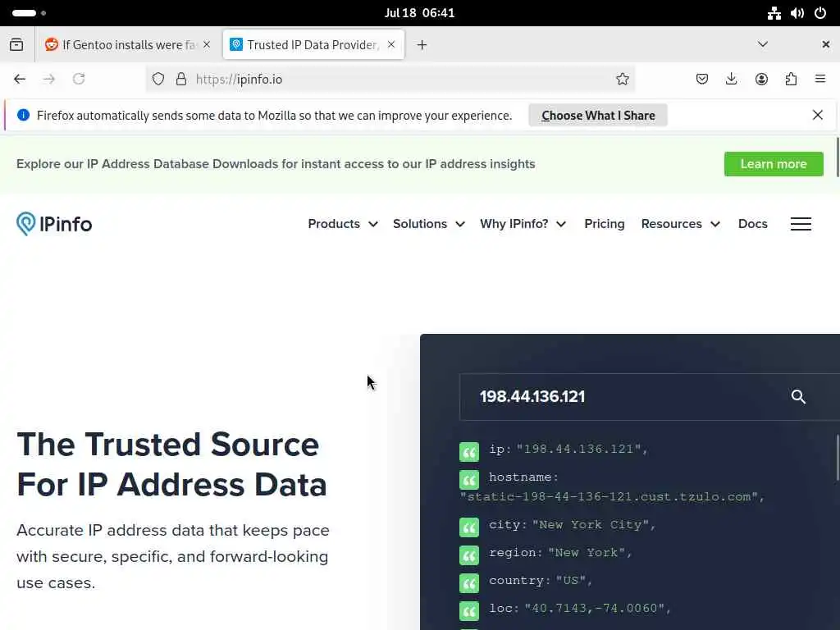Click the heading The Trusted Source For IP Address Data
The width and height of the screenshot is (840, 630).
click(x=172, y=464)
